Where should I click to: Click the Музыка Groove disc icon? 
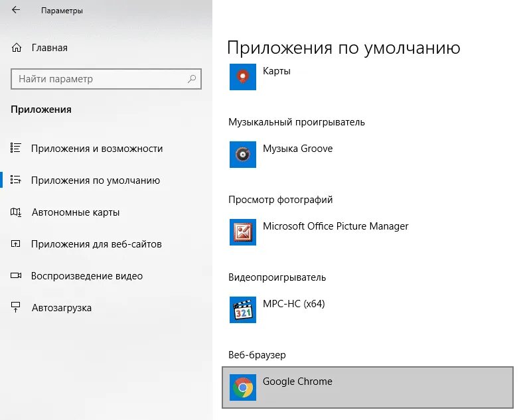tap(243, 155)
